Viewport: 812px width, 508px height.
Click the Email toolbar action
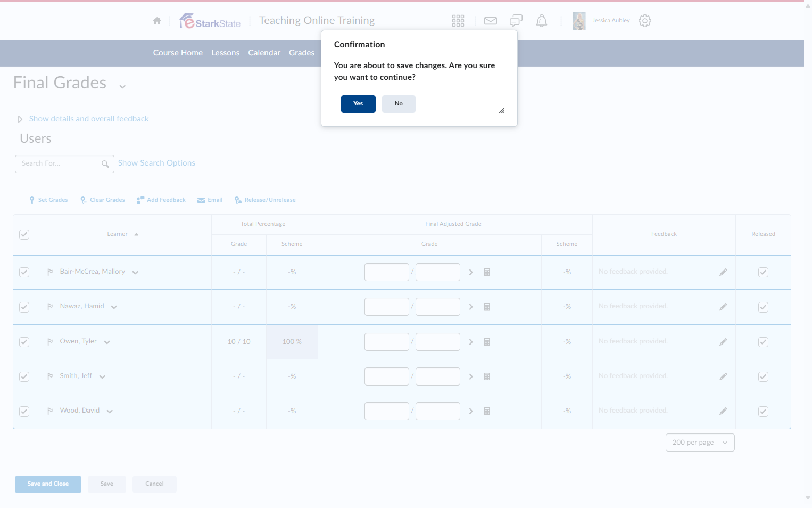(210, 200)
